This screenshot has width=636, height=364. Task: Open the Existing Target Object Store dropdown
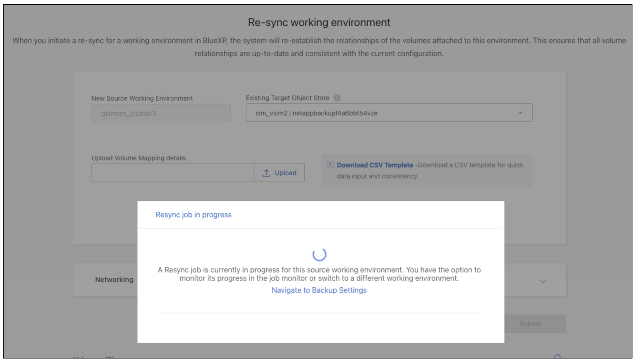389,113
